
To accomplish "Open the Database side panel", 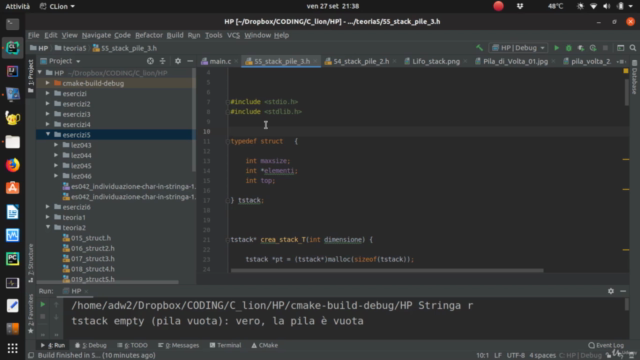I will point(634,78).
